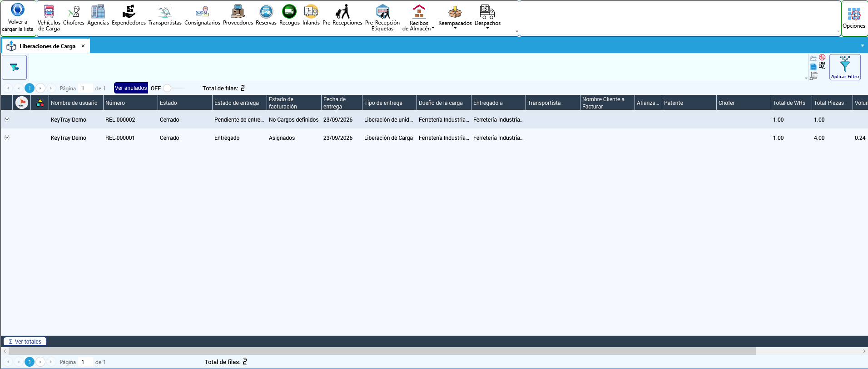Open the Transportistas module
The image size is (868, 369).
click(x=165, y=16)
